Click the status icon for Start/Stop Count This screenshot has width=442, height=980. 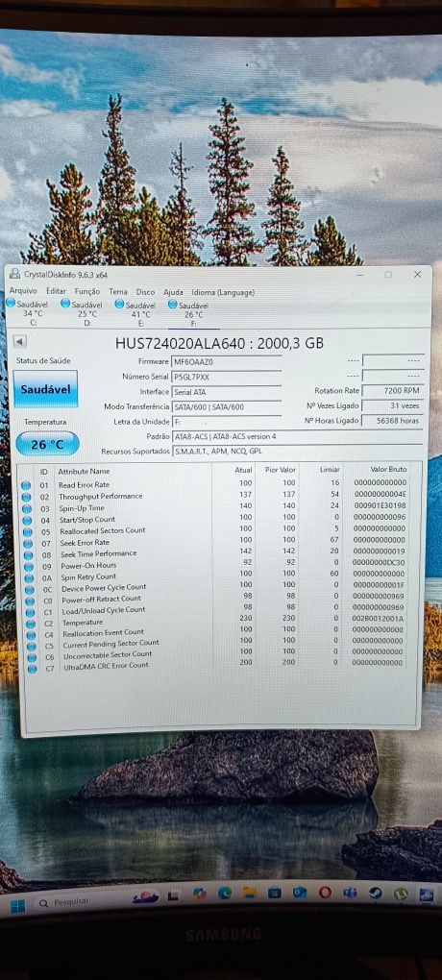tap(27, 520)
